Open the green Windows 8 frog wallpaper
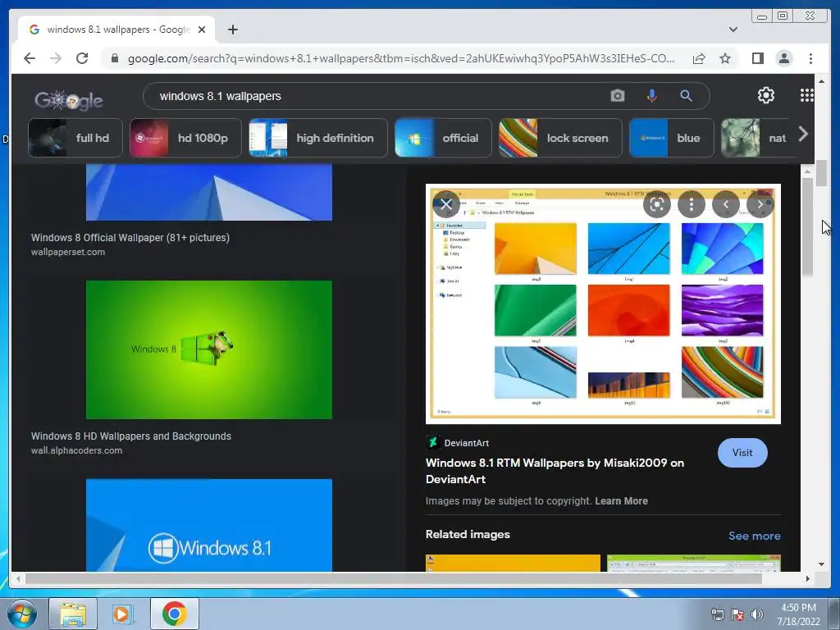The height and width of the screenshot is (630, 840). [x=209, y=349]
